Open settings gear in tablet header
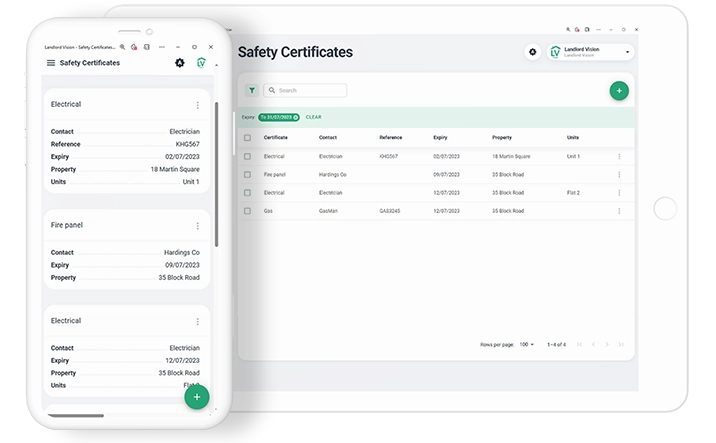The height and width of the screenshot is (443, 716). 532,52
